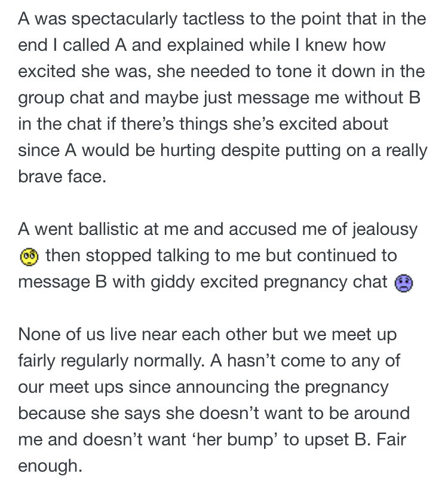This screenshot has width=448, height=489.
Task: Click the purple sad face emoji
Action: 404,283
